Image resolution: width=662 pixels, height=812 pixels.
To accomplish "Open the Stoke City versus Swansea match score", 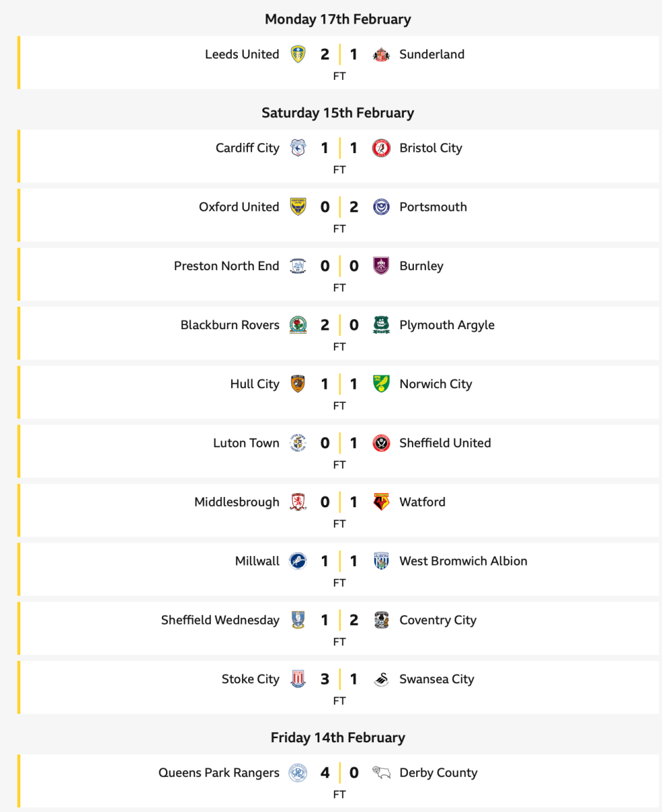I will [x=339, y=679].
